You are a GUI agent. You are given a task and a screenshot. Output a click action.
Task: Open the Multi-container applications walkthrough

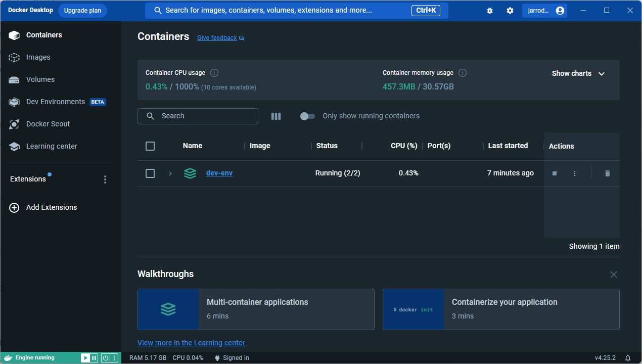tap(256, 309)
